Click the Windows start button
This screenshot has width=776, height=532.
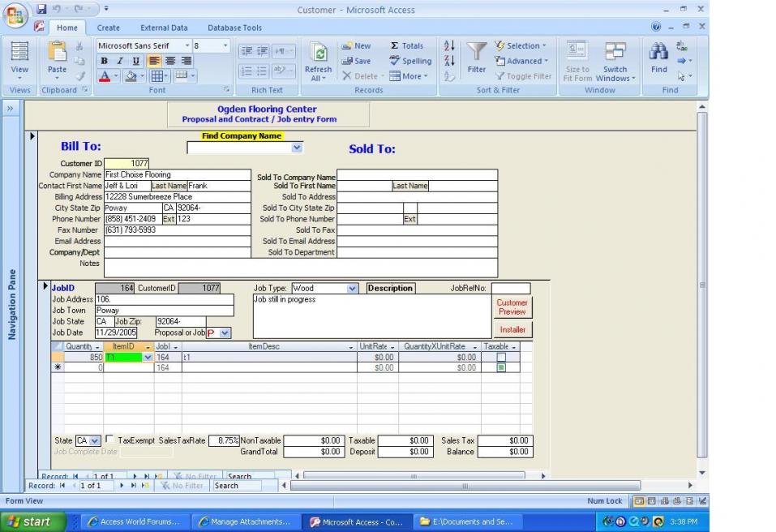[x=34, y=521]
